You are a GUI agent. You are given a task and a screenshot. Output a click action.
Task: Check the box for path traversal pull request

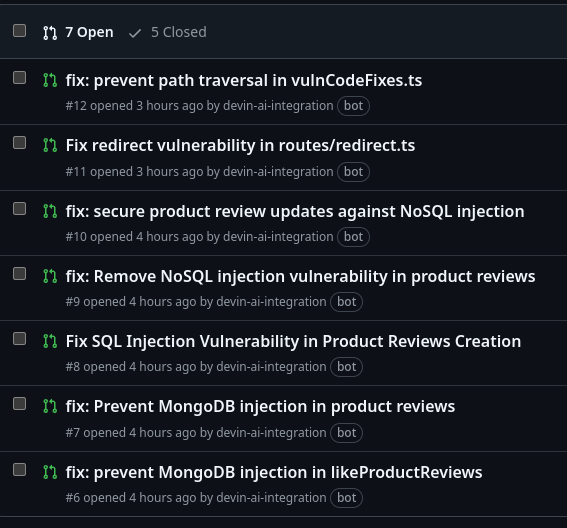pos(20,78)
